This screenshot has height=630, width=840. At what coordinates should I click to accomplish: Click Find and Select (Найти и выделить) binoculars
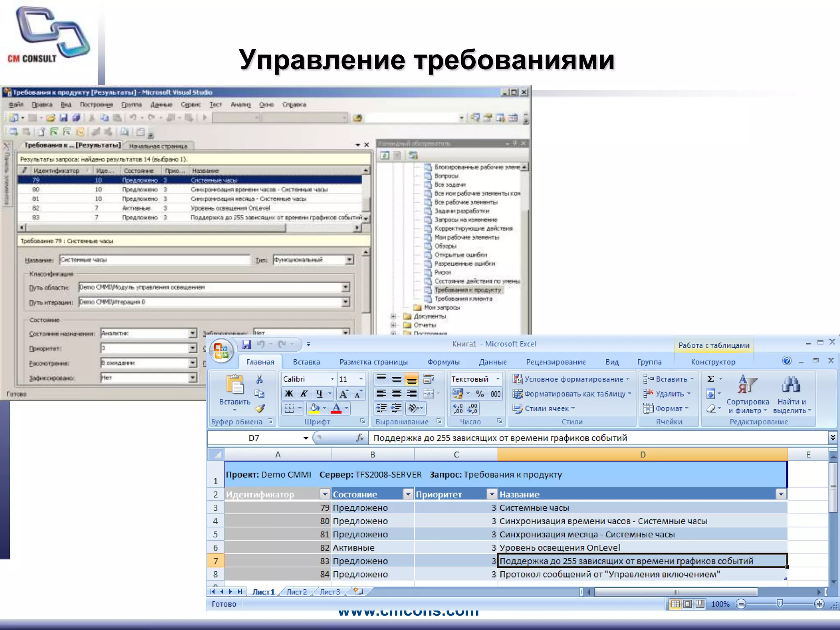(x=791, y=395)
